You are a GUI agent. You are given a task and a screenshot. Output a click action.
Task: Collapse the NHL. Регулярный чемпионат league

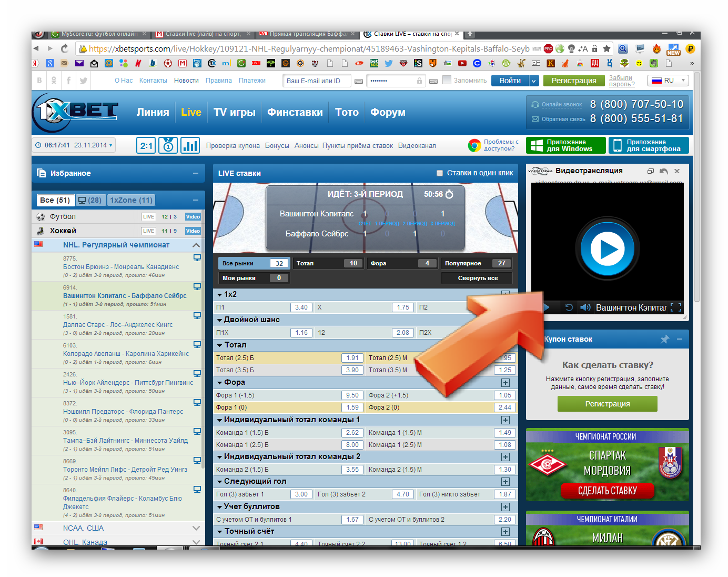click(x=196, y=245)
